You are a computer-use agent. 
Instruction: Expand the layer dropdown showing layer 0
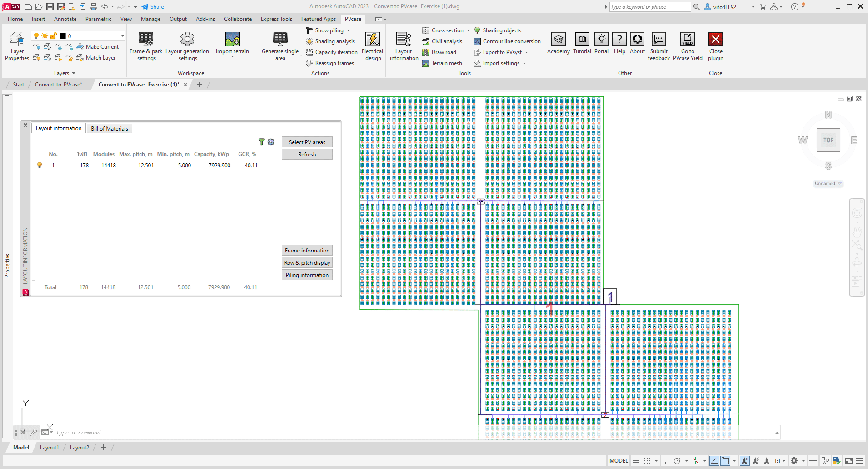(122, 36)
